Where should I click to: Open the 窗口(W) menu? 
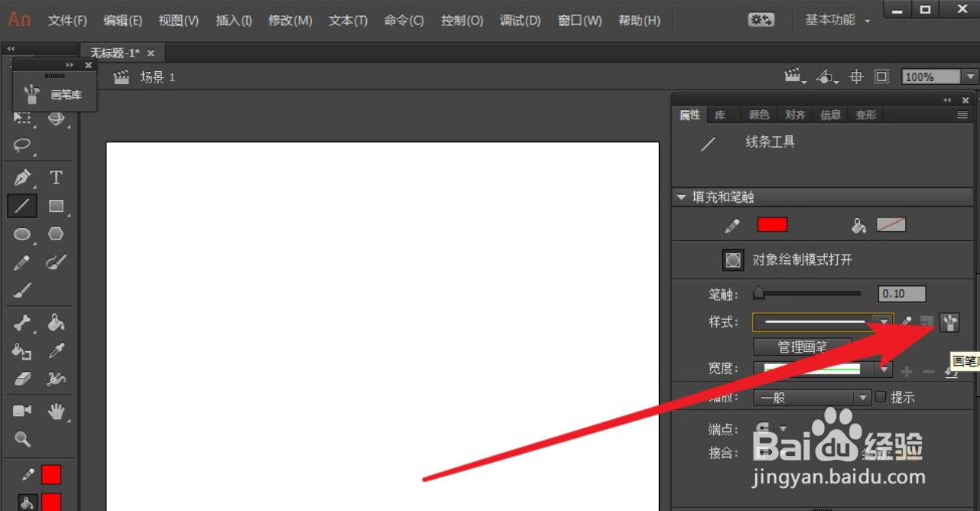(579, 21)
